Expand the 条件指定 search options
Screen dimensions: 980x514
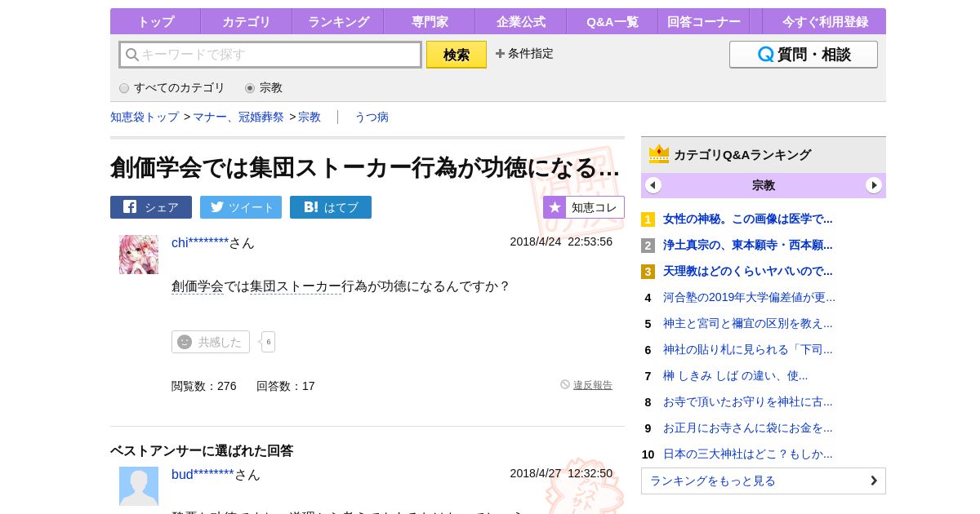pyautogui.click(x=524, y=53)
